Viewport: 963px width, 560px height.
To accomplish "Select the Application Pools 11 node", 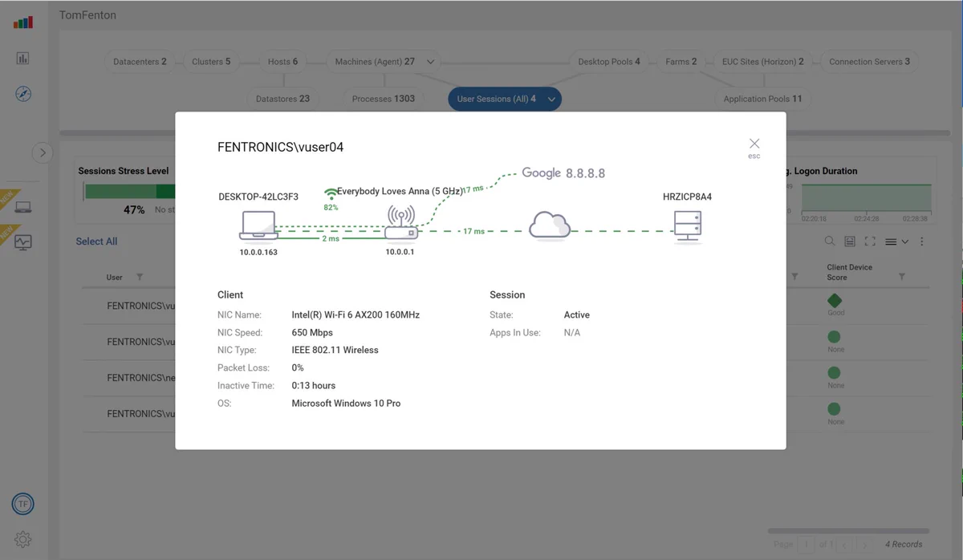I will coord(762,99).
